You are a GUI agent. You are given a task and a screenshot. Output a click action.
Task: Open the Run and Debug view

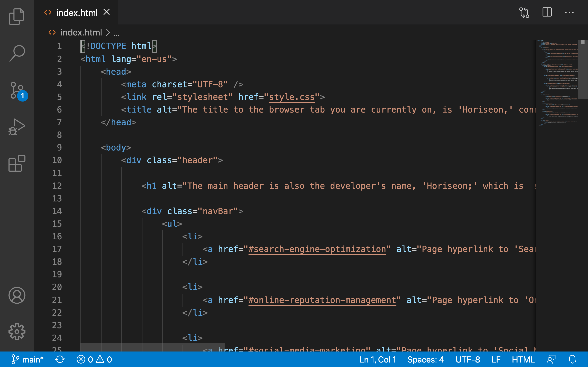17,127
